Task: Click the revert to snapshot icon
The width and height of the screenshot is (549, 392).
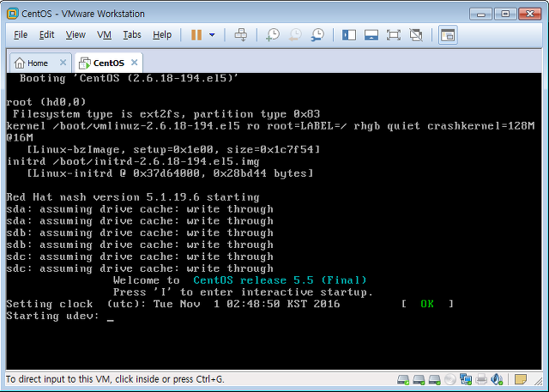Action: point(295,35)
